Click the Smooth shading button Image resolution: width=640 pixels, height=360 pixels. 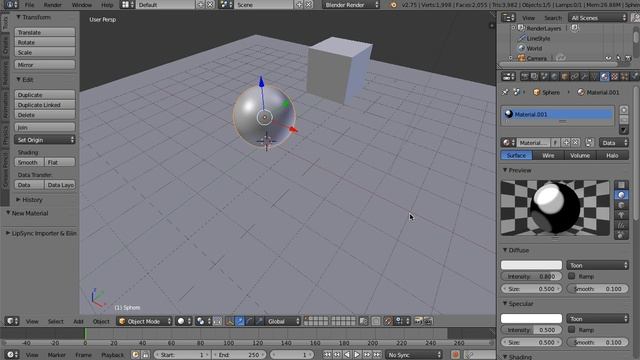click(x=29, y=162)
